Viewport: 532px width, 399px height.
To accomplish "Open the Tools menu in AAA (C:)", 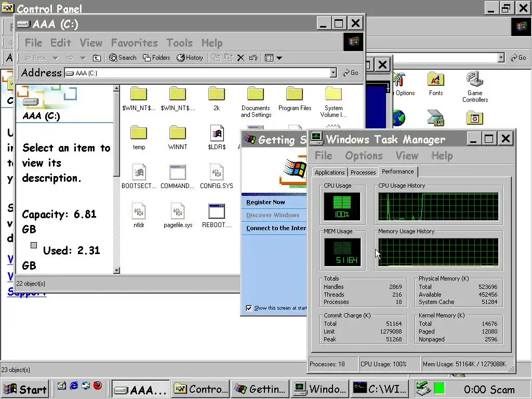I will point(179,43).
